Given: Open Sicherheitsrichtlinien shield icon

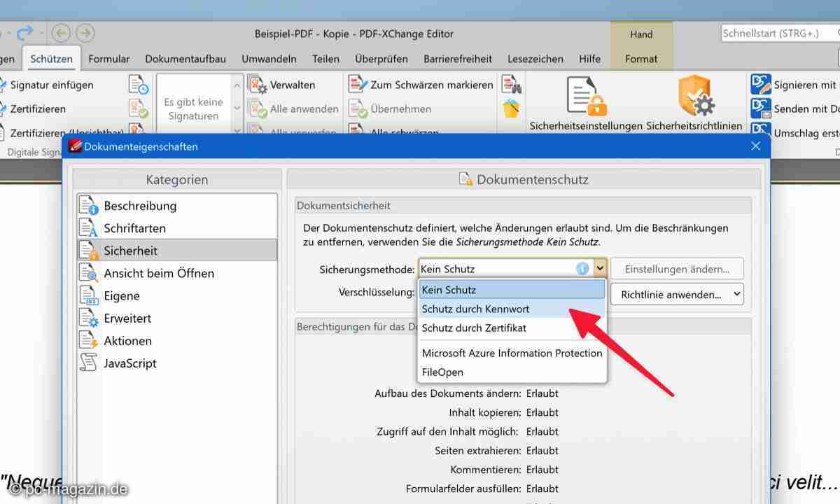Looking at the screenshot, I should [694, 97].
